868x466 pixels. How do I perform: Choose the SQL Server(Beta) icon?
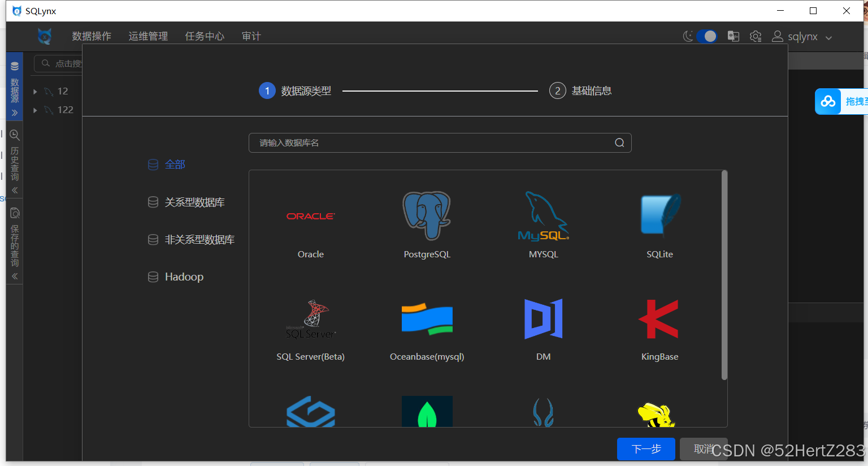[x=311, y=319]
